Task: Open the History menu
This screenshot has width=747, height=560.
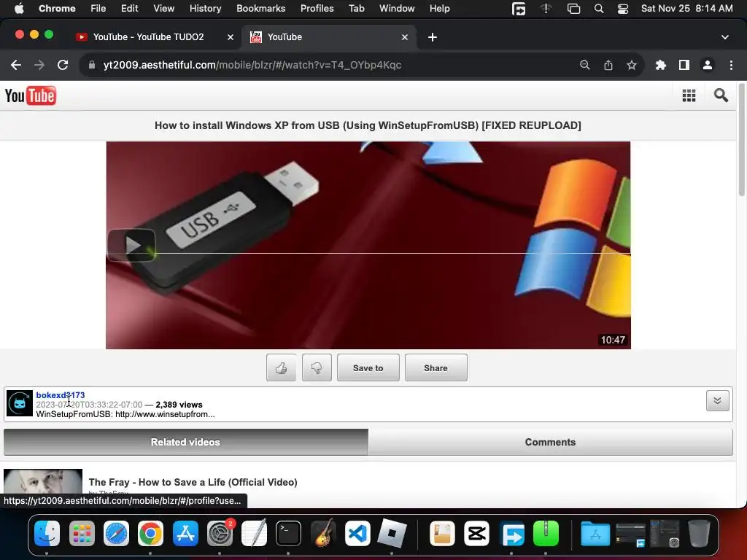Action: tap(205, 8)
